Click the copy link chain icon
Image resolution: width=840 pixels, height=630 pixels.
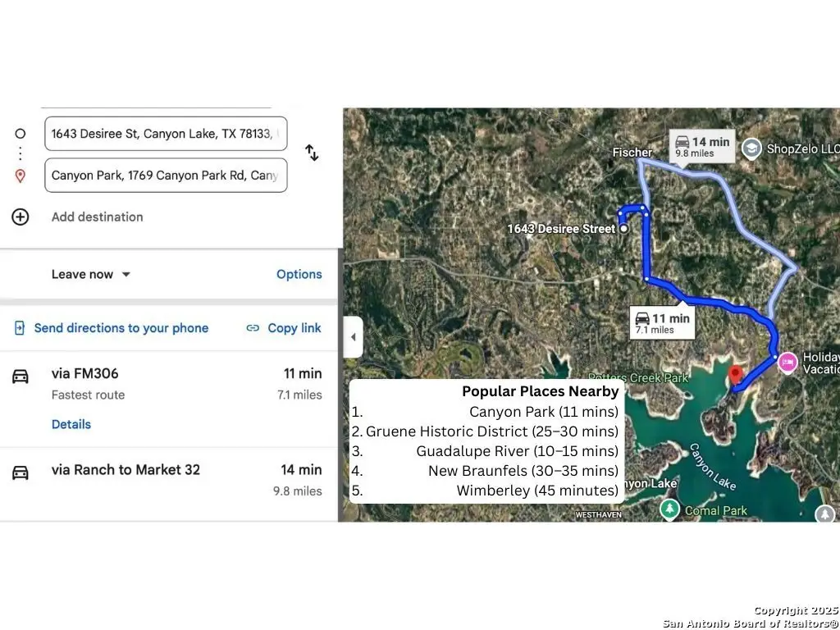click(x=253, y=328)
